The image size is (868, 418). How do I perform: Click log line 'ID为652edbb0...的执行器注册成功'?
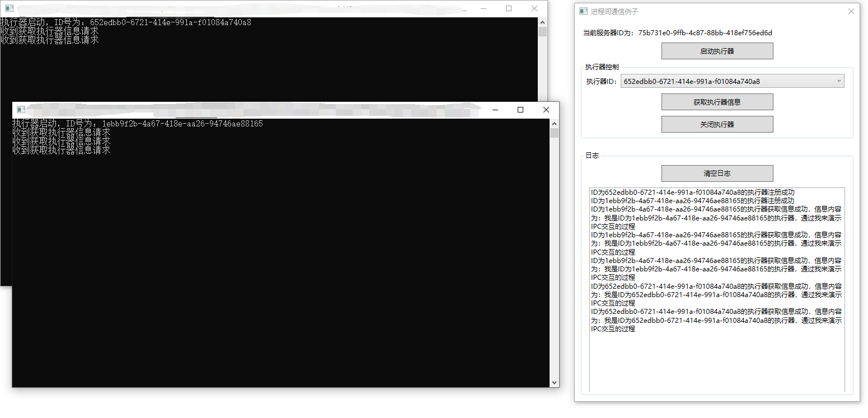692,192
